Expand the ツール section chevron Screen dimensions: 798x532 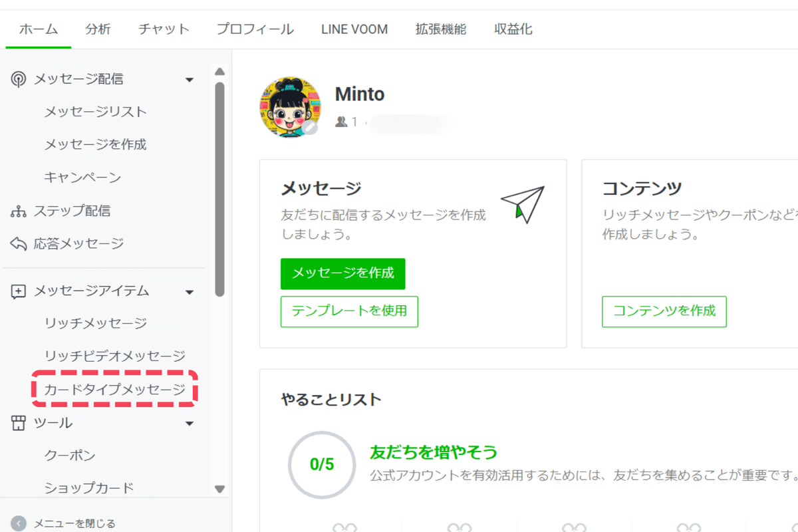click(x=190, y=423)
